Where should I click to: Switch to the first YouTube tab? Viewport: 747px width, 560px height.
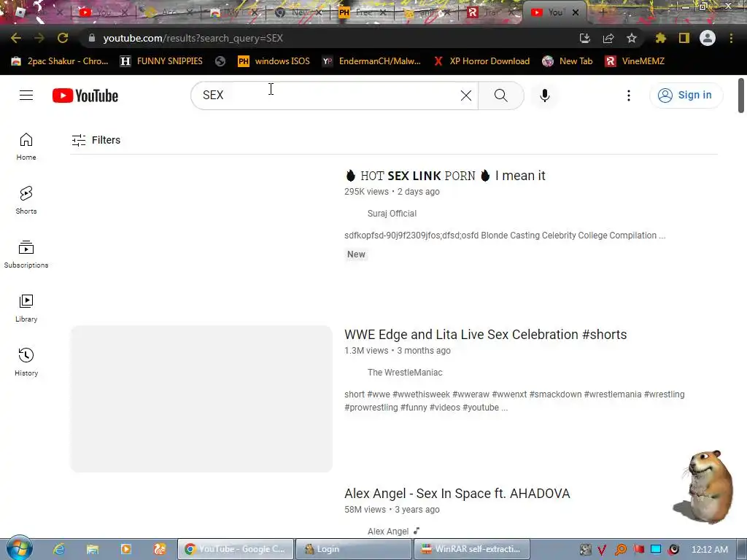[103, 12]
